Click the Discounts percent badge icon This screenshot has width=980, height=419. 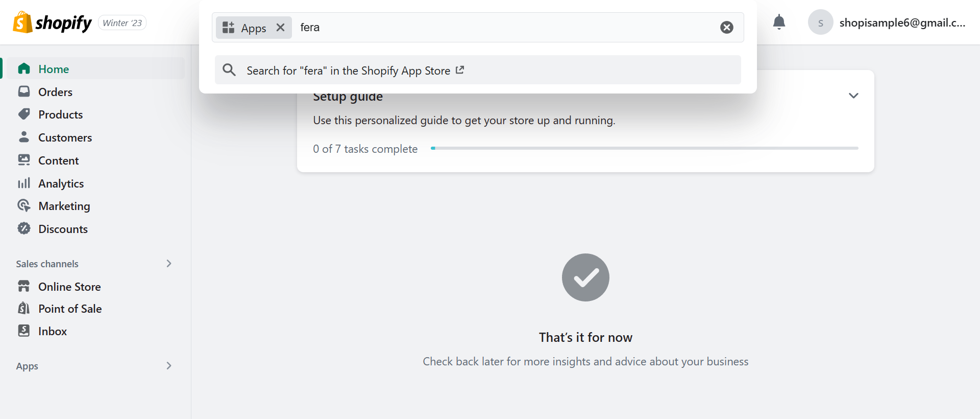point(24,228)
